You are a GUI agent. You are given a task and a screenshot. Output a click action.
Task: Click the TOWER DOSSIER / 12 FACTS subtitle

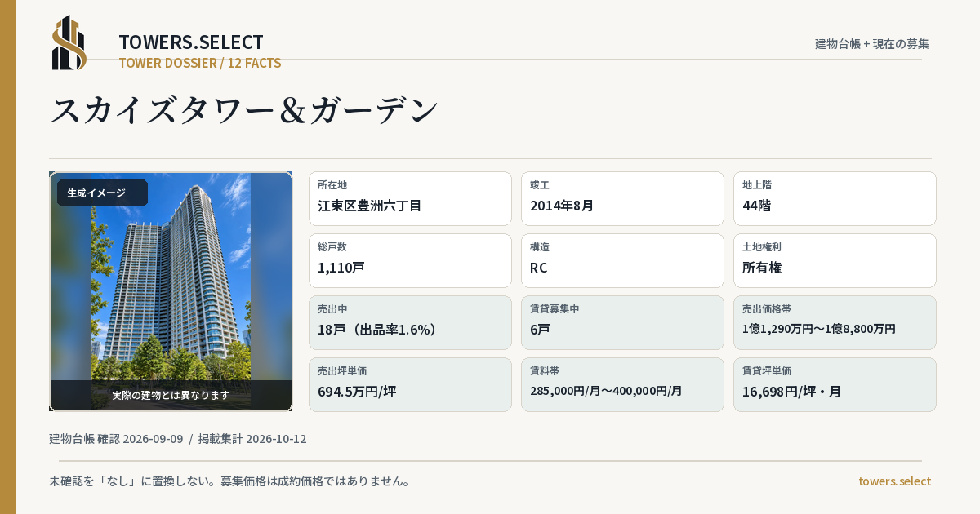200,63
